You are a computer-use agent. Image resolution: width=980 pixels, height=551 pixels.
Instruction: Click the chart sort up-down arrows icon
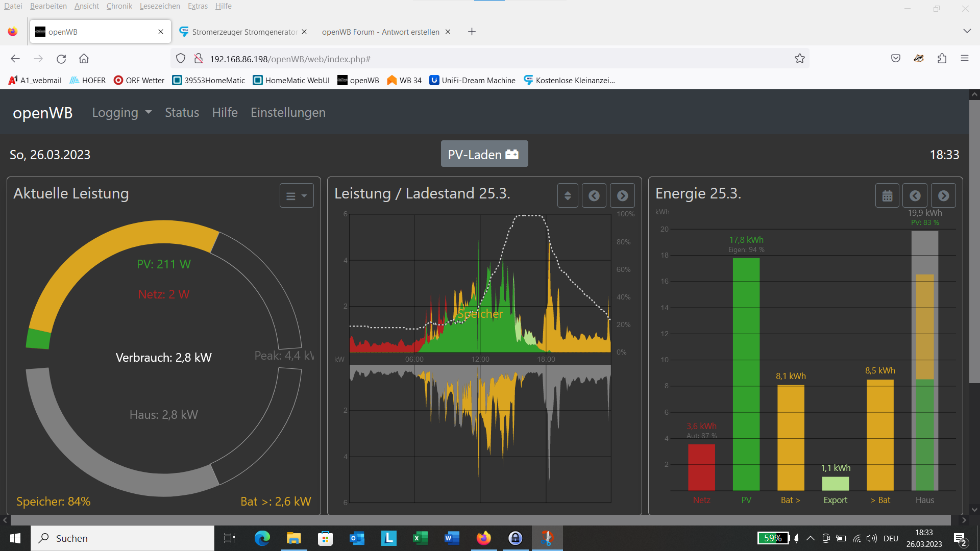[x=568, y=196]
